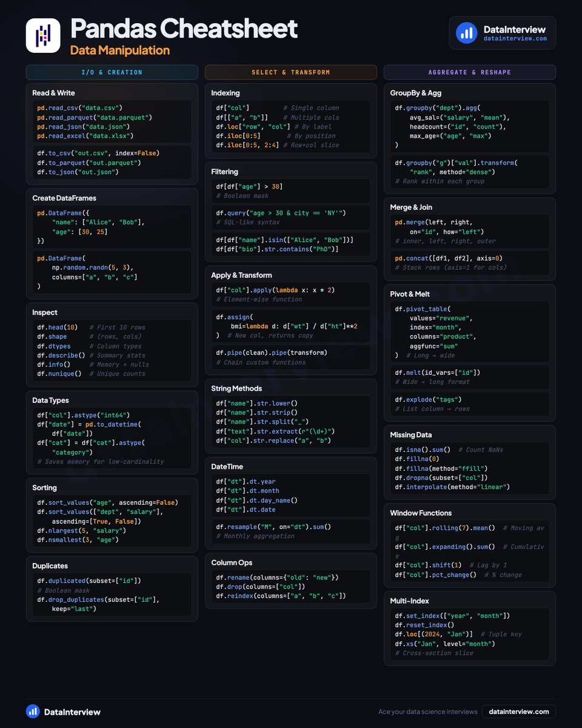Click the df.to_csv("out.csv", index=False) line

[x=98, y=153]
